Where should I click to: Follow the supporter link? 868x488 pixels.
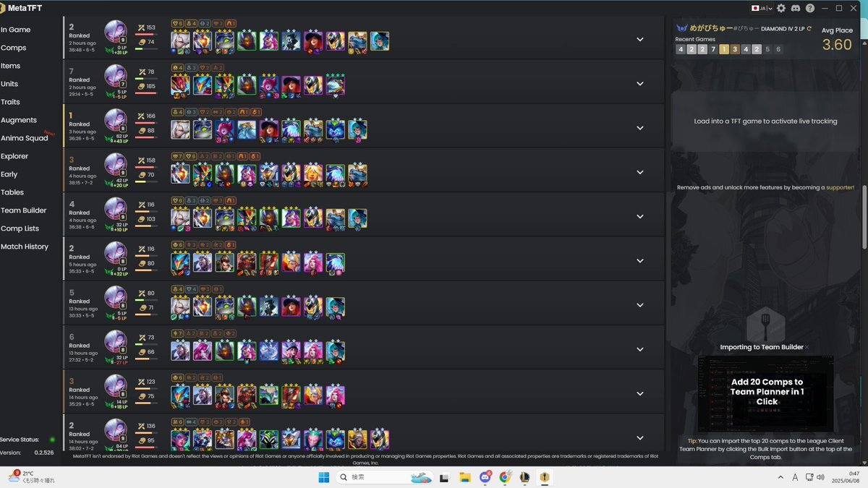[x=841, y=187]
